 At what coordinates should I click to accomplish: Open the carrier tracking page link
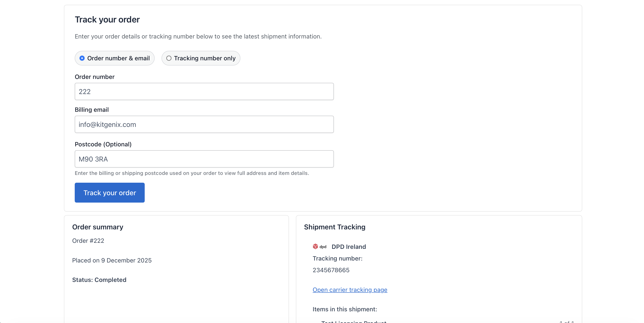pyautogui.click(x=350, y=290)
